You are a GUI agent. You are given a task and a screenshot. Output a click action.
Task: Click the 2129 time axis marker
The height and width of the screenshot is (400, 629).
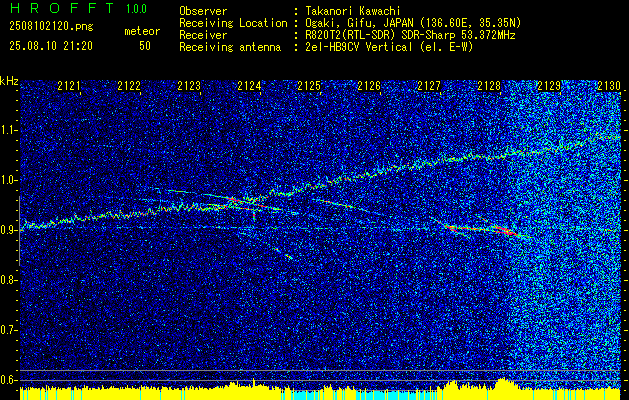(549, 86)
